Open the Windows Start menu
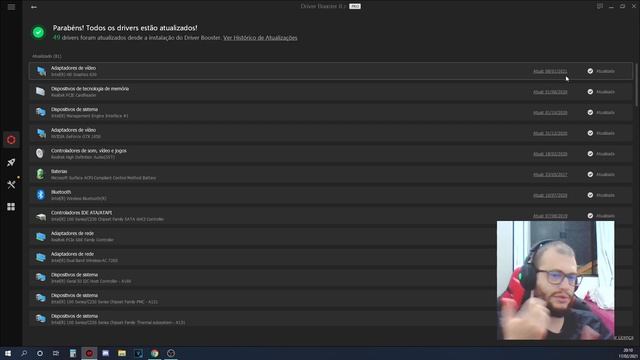This screenshot has height=360, width=640. pos(8,353)
